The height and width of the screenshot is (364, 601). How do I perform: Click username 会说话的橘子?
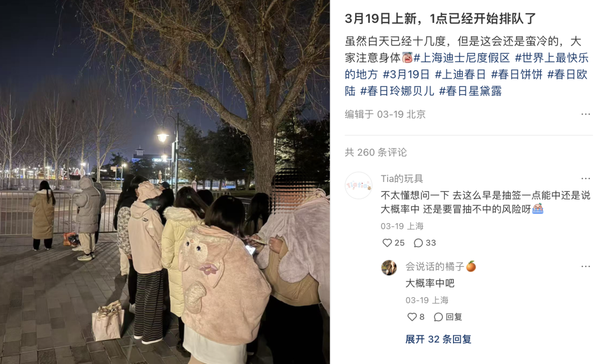pyautogui.click(x=440, y=266)
